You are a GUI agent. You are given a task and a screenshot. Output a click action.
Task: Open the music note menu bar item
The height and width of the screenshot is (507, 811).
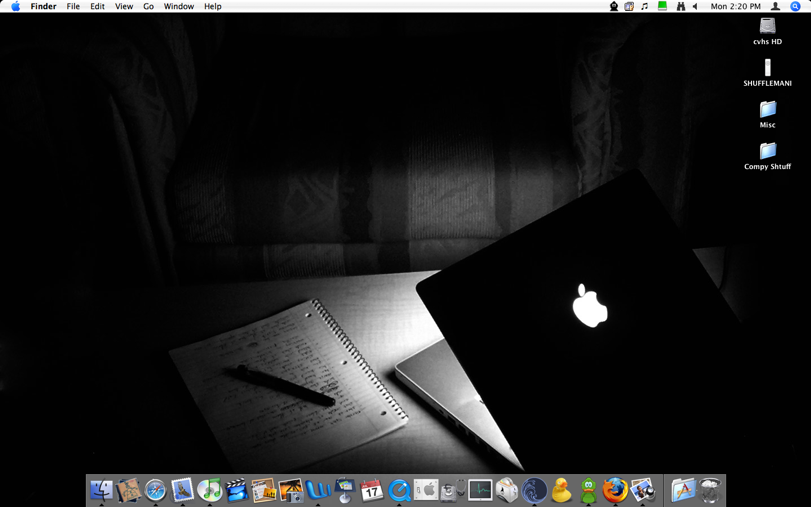[644, 6]
